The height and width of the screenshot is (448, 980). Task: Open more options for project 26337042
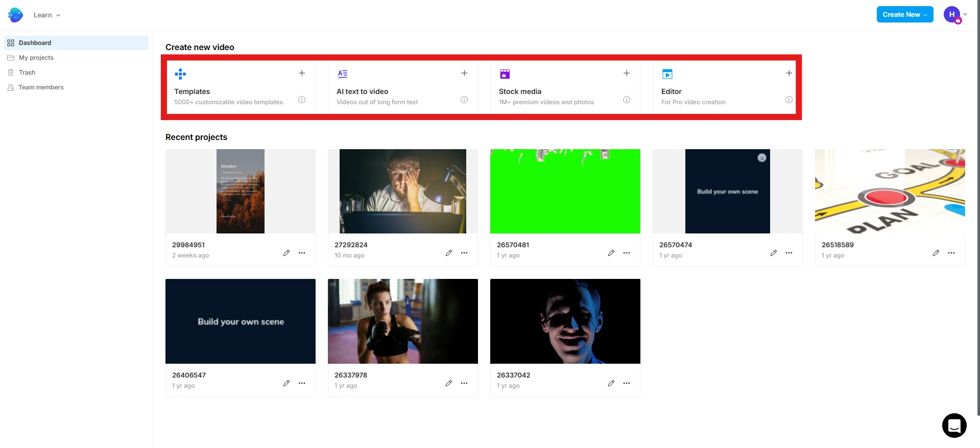(x=627, y=383)
